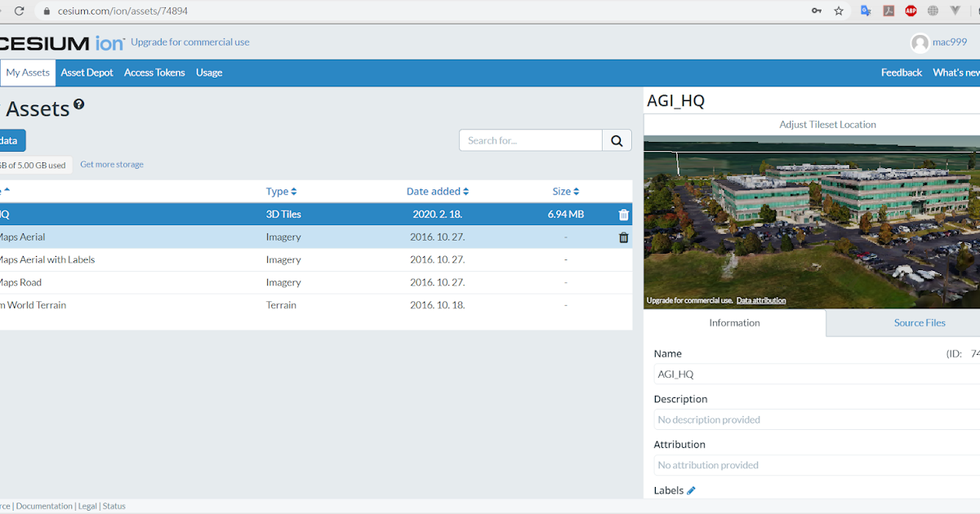Click the Adjust Tileset Location button
980x514 pixels.
point(827,124)
